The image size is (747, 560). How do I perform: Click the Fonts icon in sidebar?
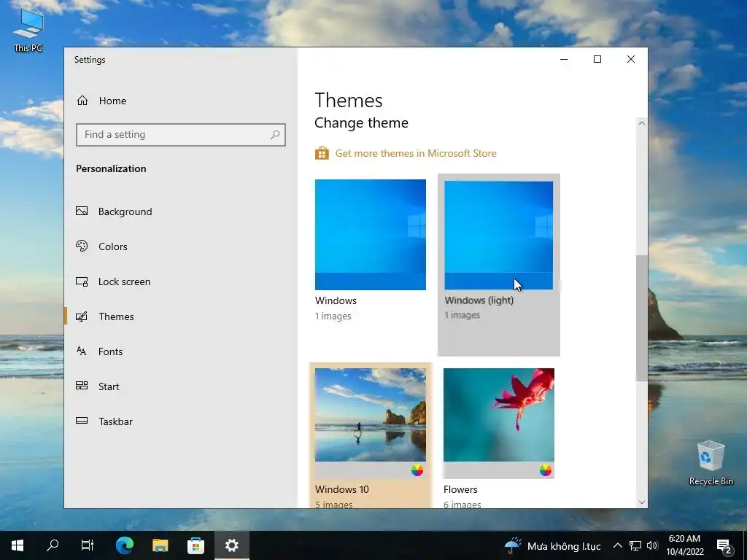82,351
